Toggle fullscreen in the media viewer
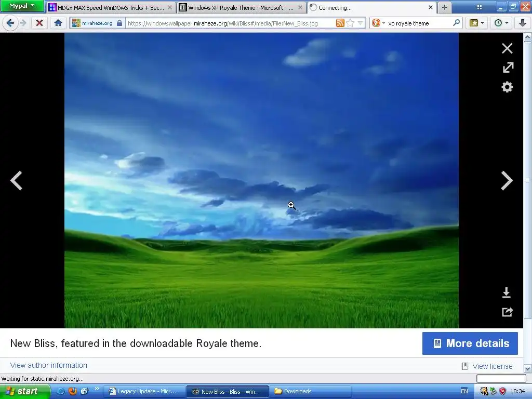The height and width of the screenshot is (399, 532). (x=508, y=67)
